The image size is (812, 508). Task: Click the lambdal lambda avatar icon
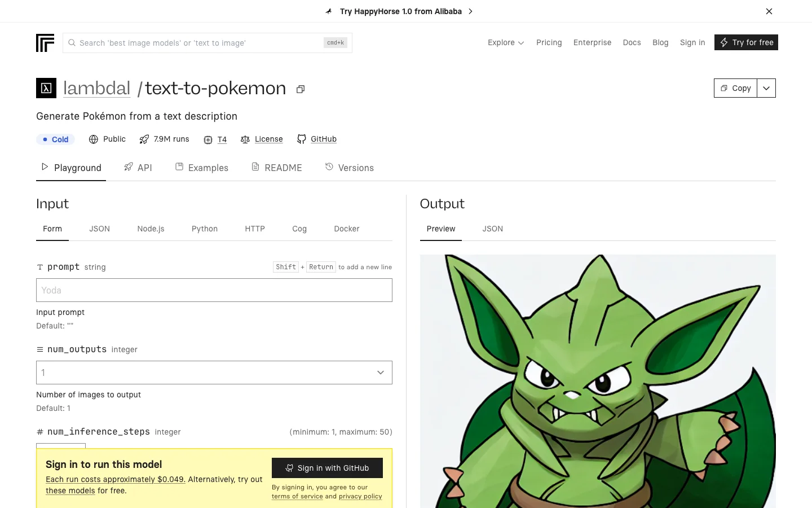(x=46, y=88)
